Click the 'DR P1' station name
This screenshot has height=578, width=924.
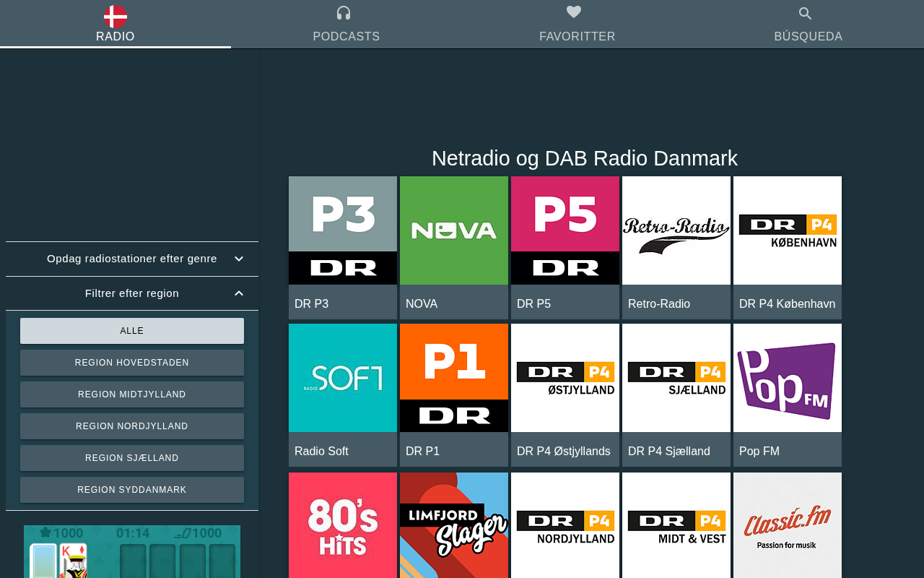422,452
